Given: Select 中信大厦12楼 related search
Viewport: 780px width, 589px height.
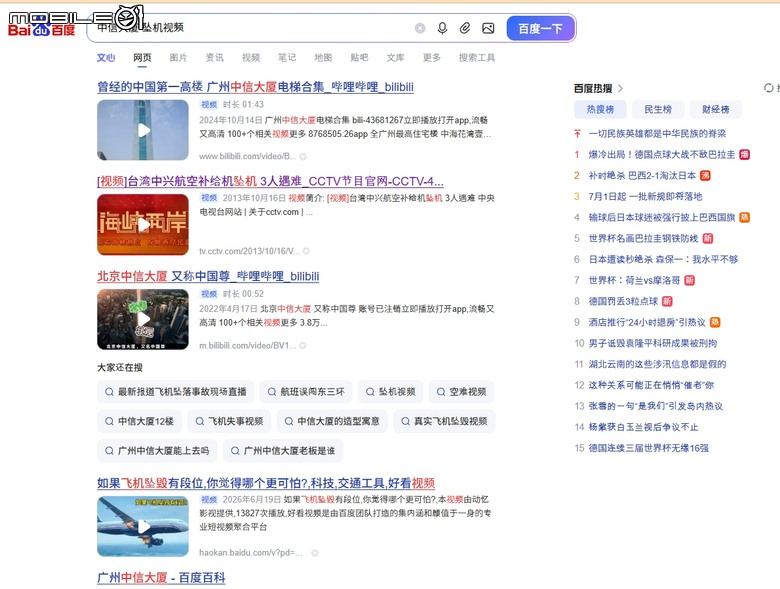Looking at the screenshot, I should point(139,421).
